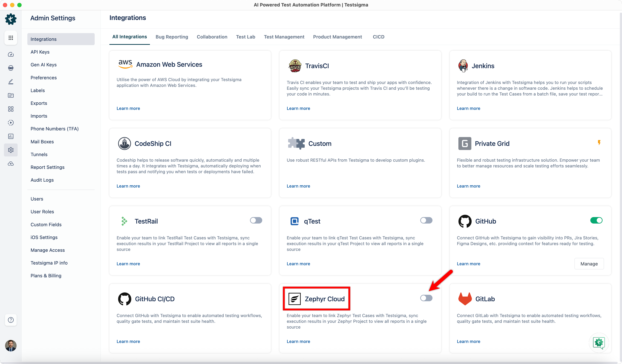Open Plans & Billing settings
This screenshot has height=364, width=622.
(46, 276)
